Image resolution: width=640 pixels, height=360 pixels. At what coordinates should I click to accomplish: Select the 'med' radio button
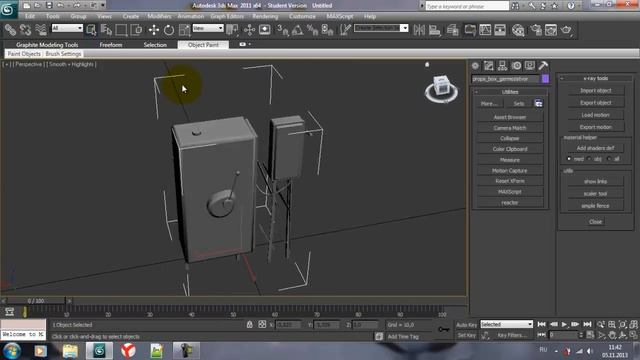pyautogui.click(x=569, y=159)
